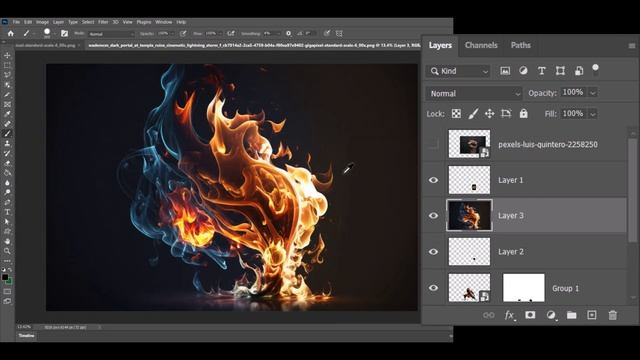Click the Home icon in options bar
This screenshot has height=360, width=640.
(x=11, y=33)
